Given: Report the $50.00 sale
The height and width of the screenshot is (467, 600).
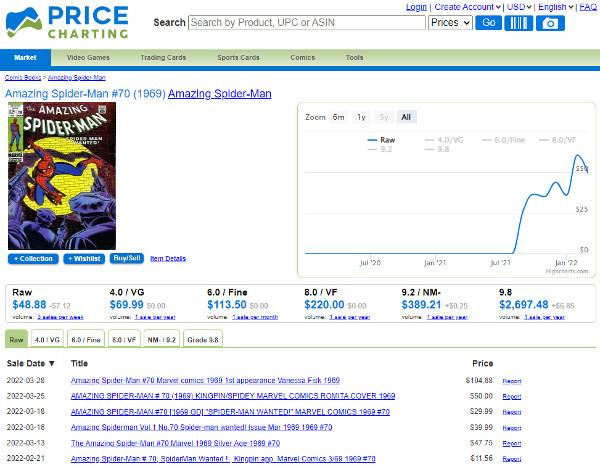Looking at the screenshot, I should pyautogui.click(x=512, y=397).
